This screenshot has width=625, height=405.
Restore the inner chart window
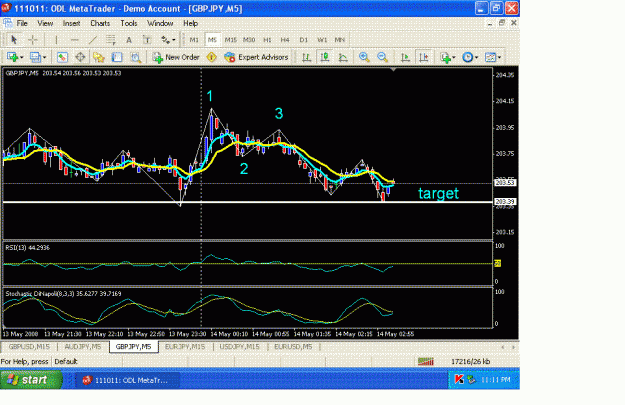pyautogui.click(x=501, y=23)
